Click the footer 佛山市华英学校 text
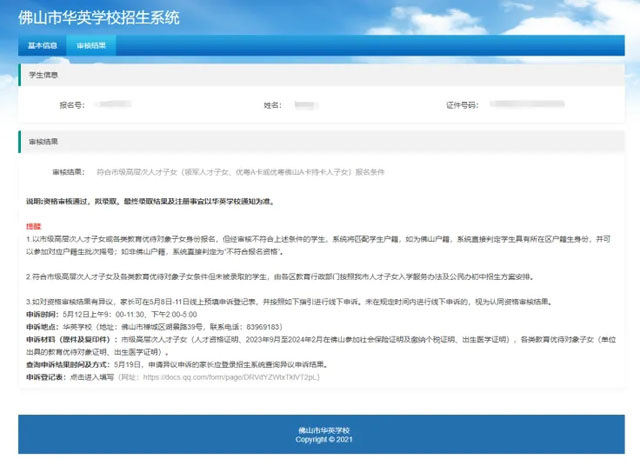 [319, 430]
